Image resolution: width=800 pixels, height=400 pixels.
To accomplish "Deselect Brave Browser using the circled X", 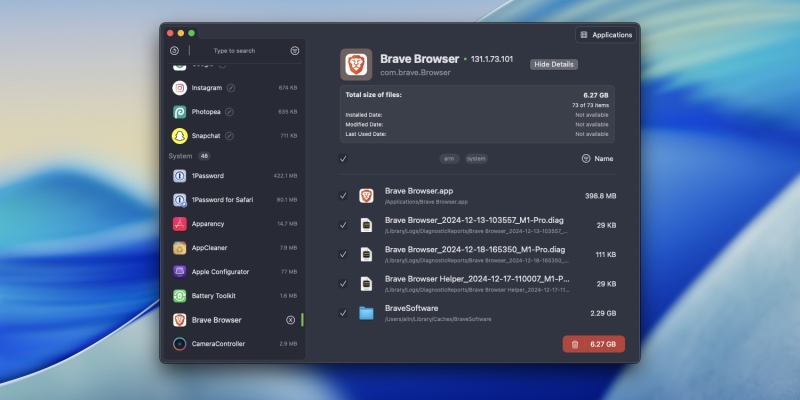I will (x=290, y=320).
